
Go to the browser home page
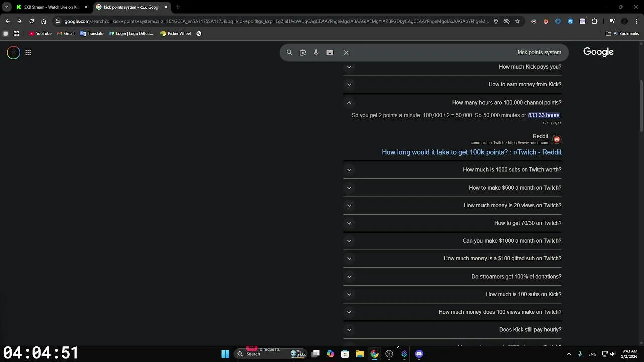pyautogui.click(x=44, y=21)
